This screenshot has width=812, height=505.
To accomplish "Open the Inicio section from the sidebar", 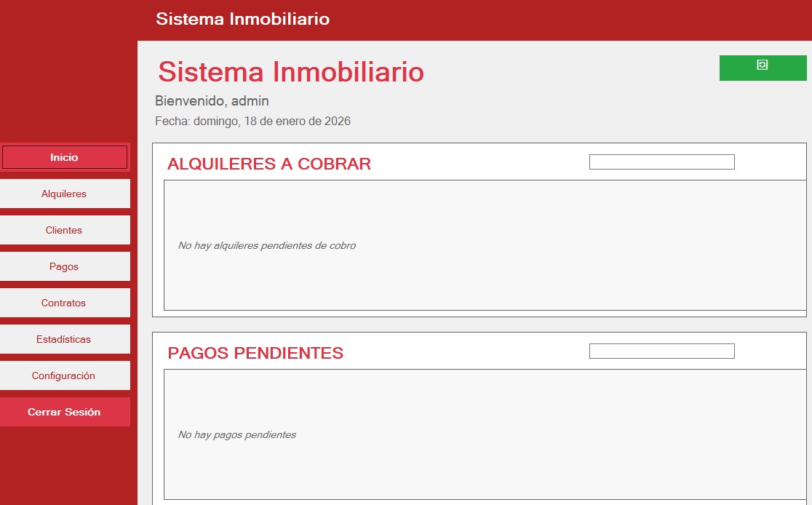I will click(64, 157).
